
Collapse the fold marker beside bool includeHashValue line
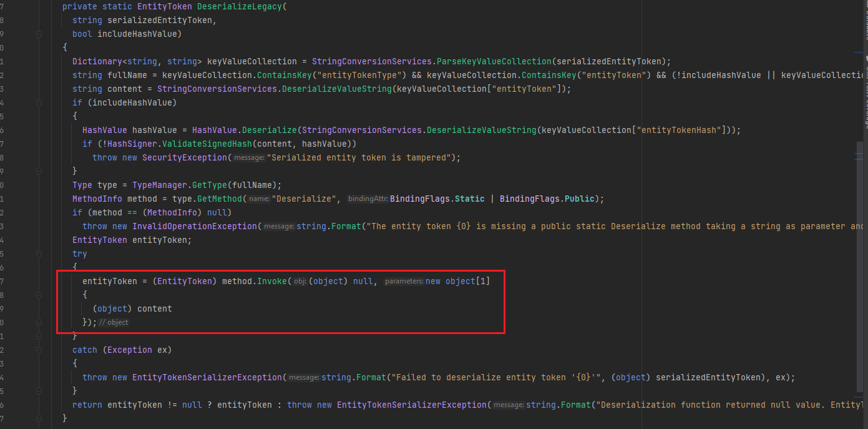pos(39,34)
